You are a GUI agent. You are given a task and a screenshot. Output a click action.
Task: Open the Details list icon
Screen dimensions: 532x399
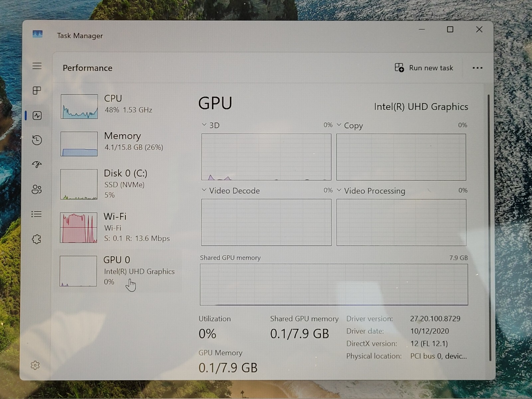(37, 214)
